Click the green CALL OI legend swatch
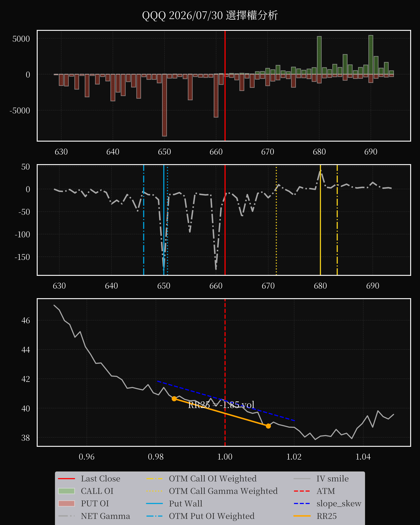The image size is (420, 525). [66, 491]
